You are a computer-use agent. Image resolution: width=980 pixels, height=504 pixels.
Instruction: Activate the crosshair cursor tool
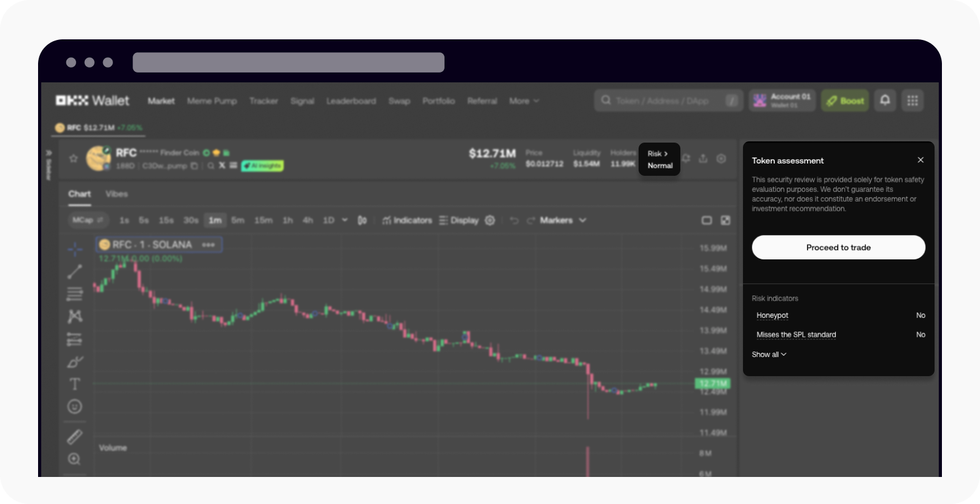click(x=75, y=248)
